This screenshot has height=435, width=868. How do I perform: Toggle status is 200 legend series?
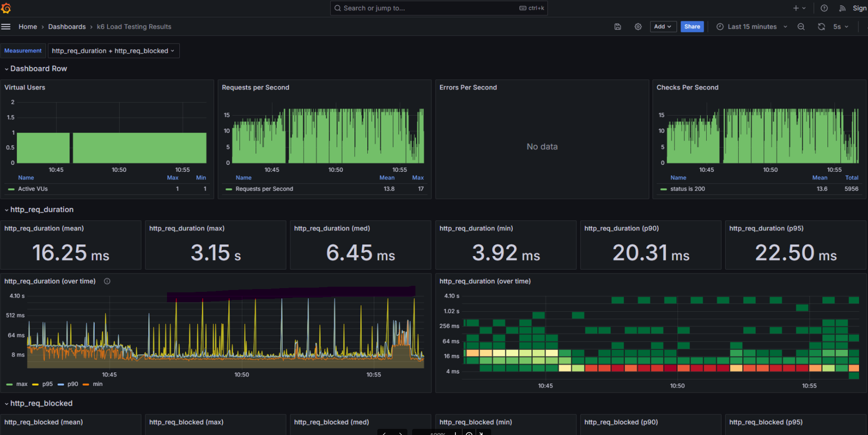[687, 189]
